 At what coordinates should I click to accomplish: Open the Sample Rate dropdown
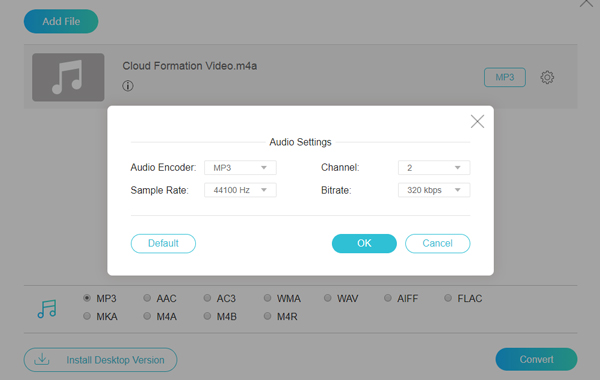(x=240, y=190)
